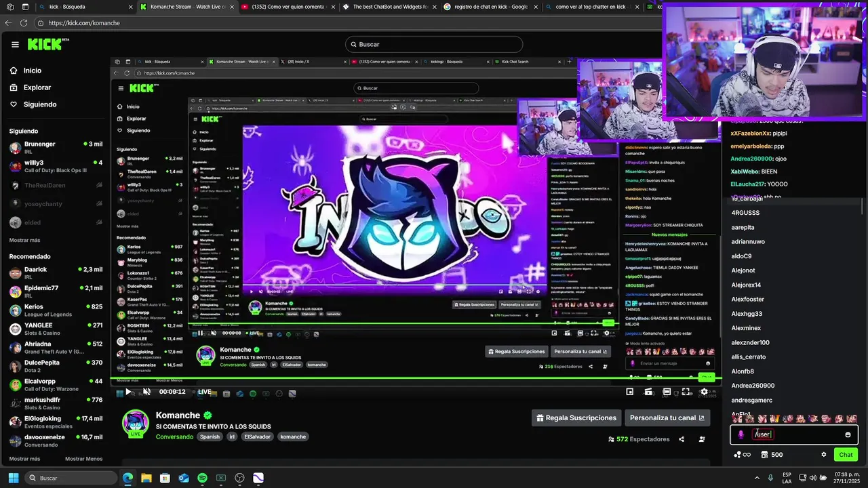The image size is (868, 488).
Task: Click the browser back arrow
Action: pyautogui.click(x=8, y=22)
